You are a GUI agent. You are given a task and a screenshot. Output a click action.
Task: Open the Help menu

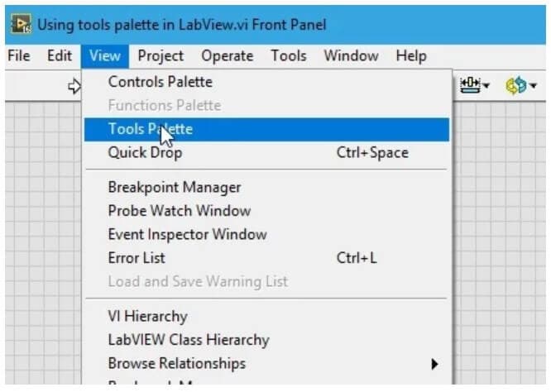[411, 56]
